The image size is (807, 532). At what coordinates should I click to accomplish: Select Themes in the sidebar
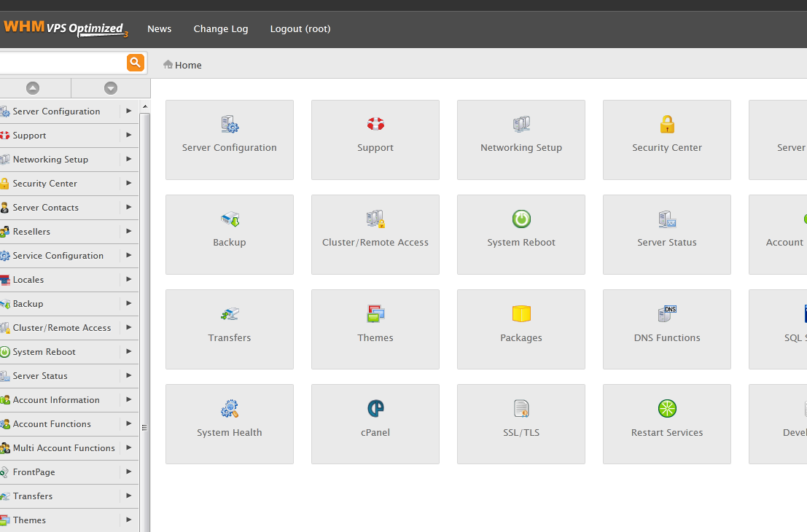tap(29, 520)
